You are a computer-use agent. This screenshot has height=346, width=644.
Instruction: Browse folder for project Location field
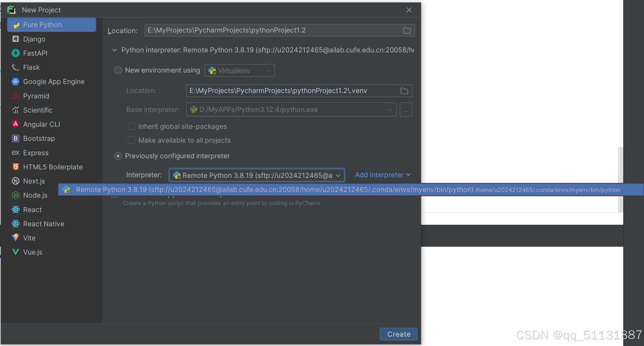coord(407,30)
